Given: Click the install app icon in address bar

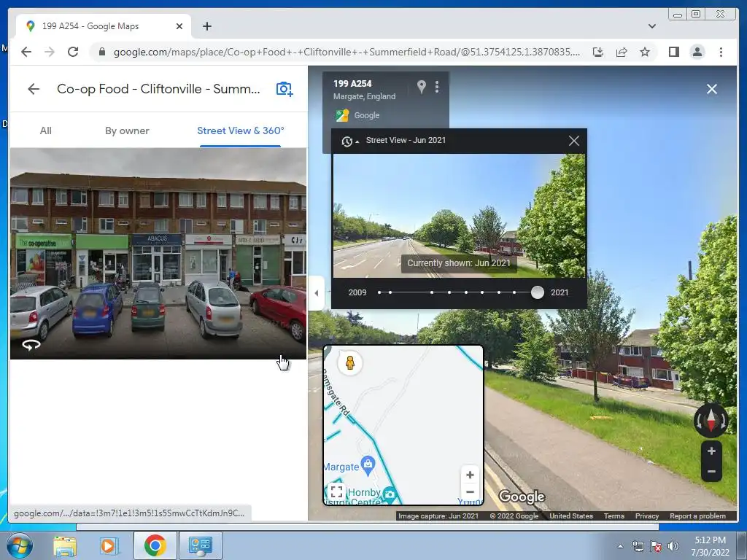Looking at the screenshot, I should (x=598, y=52).
